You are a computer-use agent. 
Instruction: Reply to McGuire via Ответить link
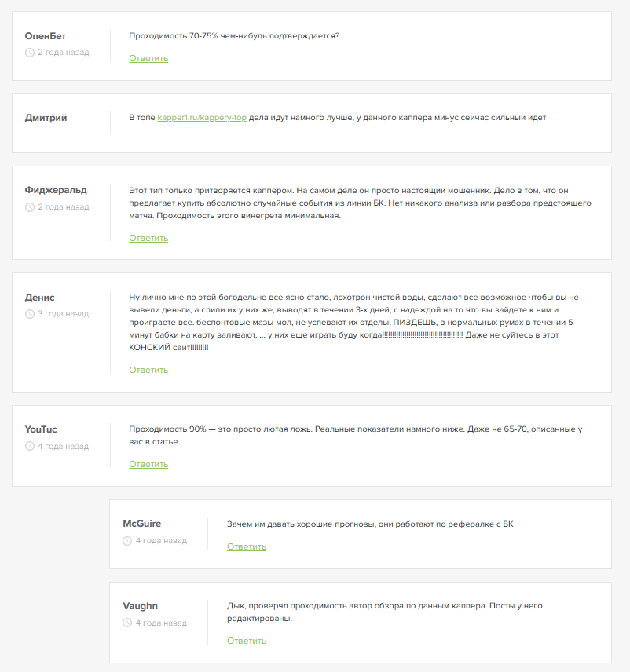click(247, 546)
